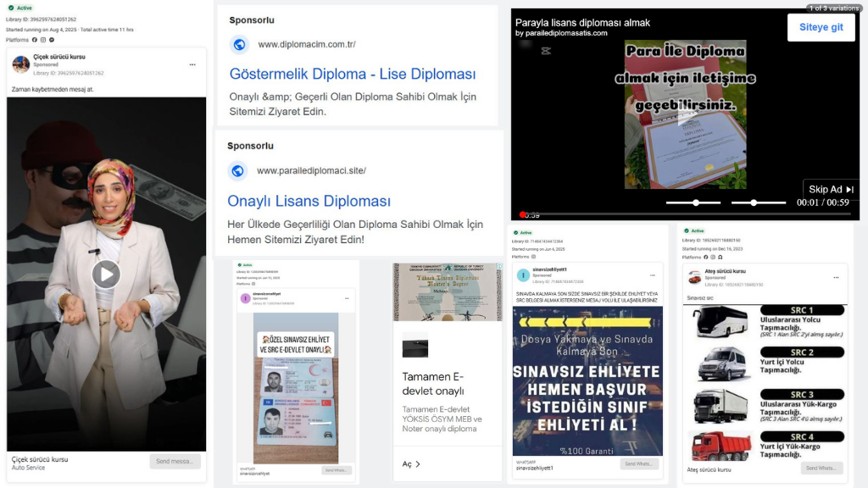The width and height of the screenshot is (868, 488).
Task: Play the Çiçek sürücü kursu video
Action: pos(106,274)
